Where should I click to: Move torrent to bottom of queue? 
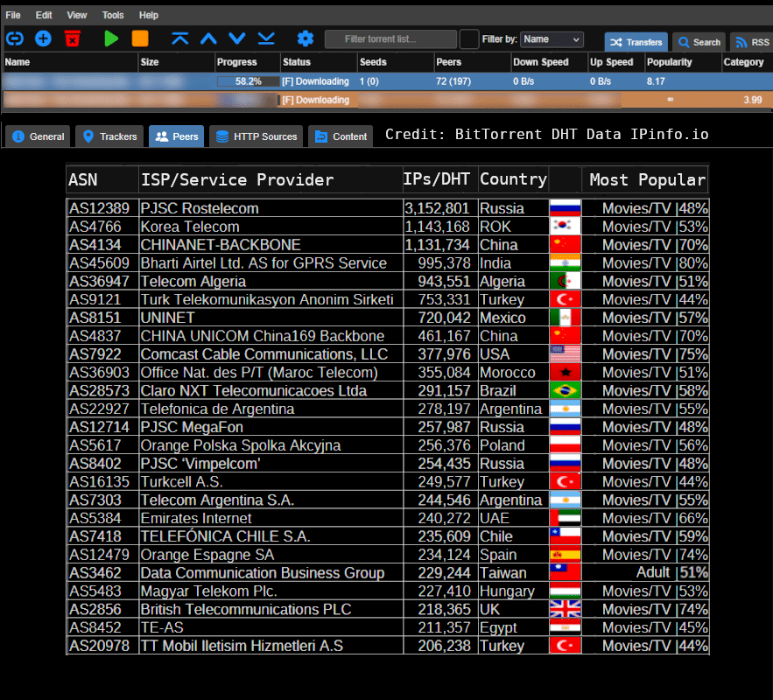(x=266, y=38)
